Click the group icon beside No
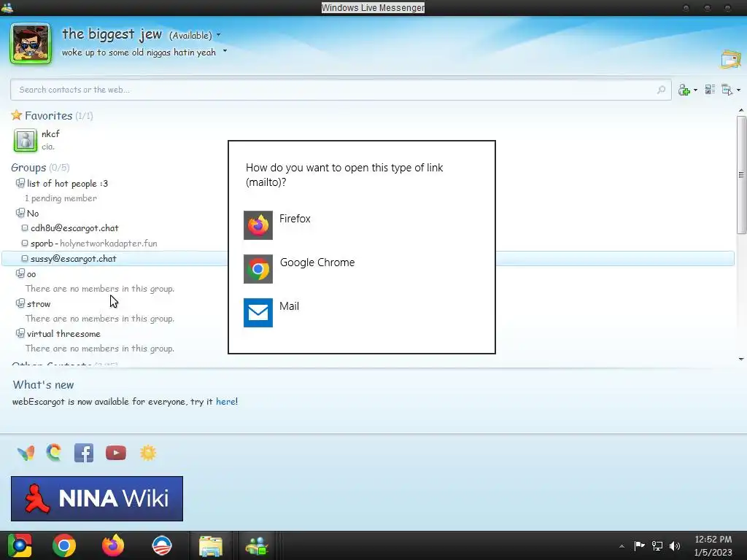The height and width of the screenshot is (560, 747). 20,212
